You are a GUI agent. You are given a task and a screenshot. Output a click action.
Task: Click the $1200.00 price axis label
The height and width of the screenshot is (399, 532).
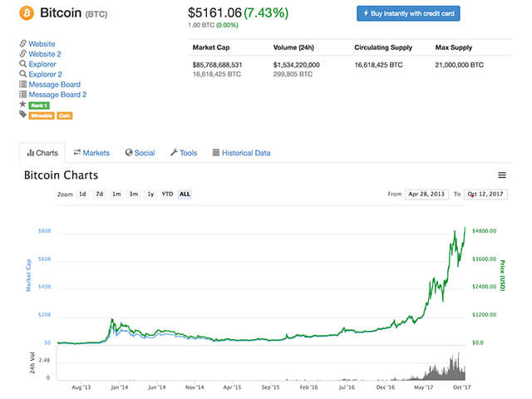tap(484, 315)
